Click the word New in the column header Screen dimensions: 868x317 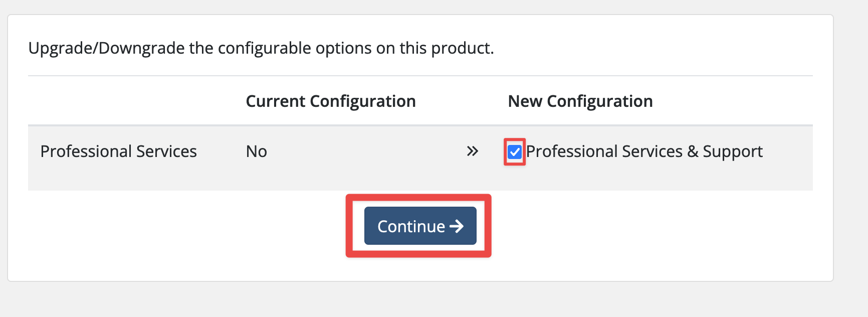click(525, 101)
